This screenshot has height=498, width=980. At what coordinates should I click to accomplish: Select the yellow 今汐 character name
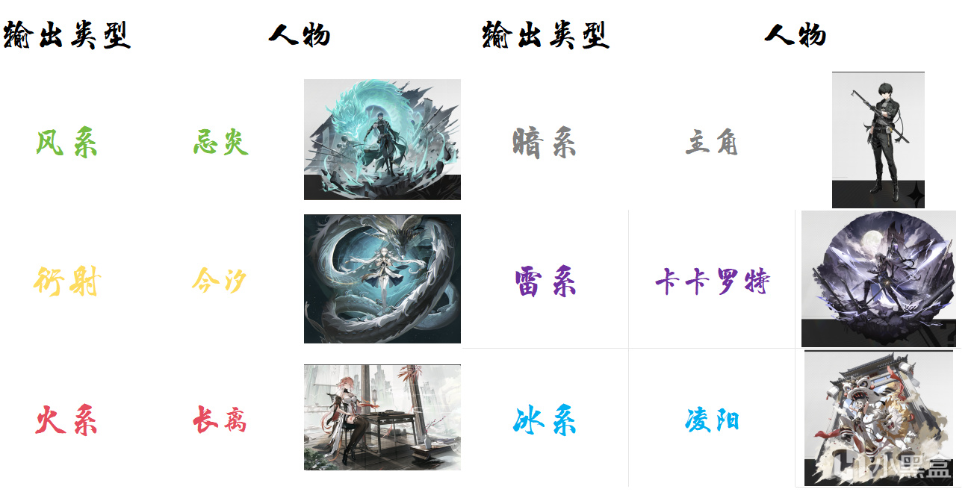coord(219,281)
